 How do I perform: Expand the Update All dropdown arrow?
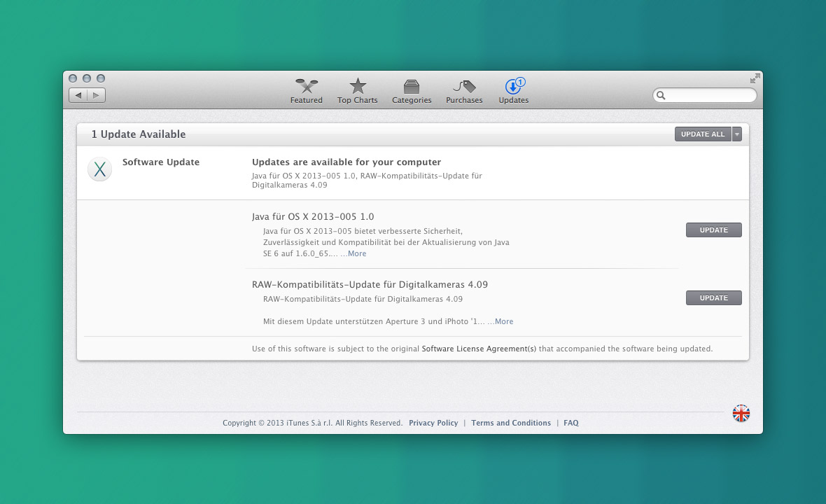(x=737, y=134)
